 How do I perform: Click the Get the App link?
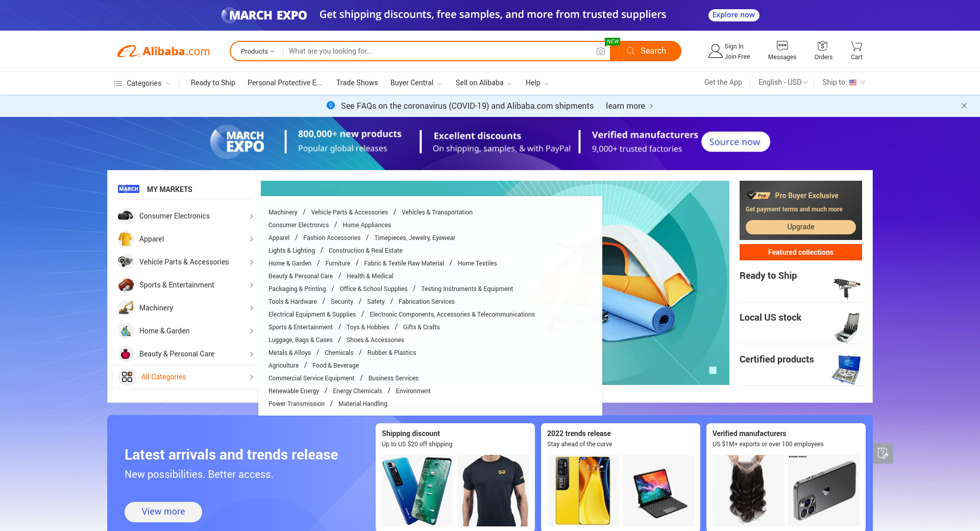point(723,82)
